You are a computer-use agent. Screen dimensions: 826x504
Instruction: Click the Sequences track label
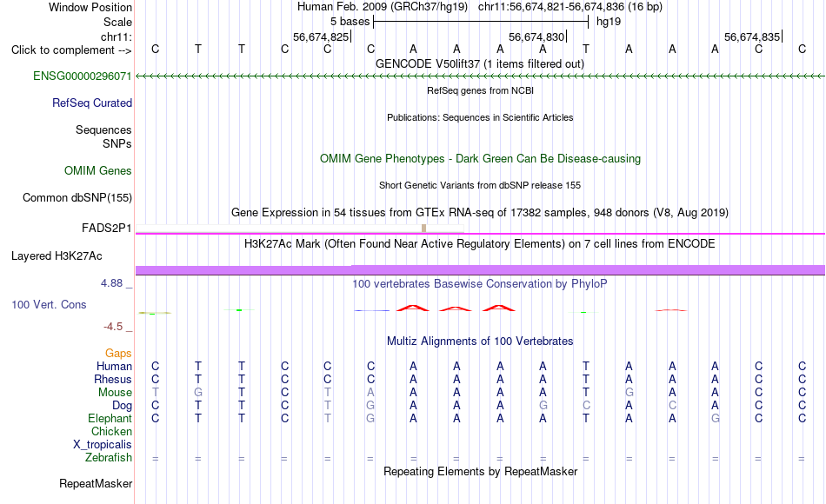coord(103,129)
